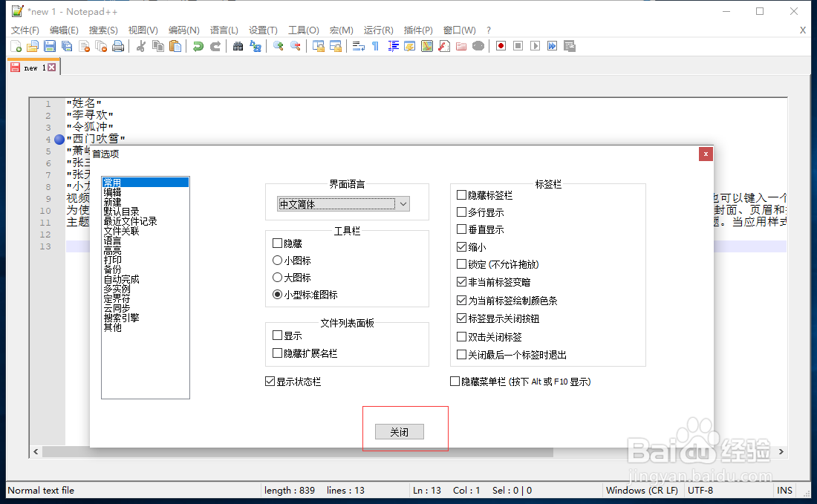Close the new 1 tab
Viewport: 817px width, 504px height.
pyautogui.click(x=51, y=67)
